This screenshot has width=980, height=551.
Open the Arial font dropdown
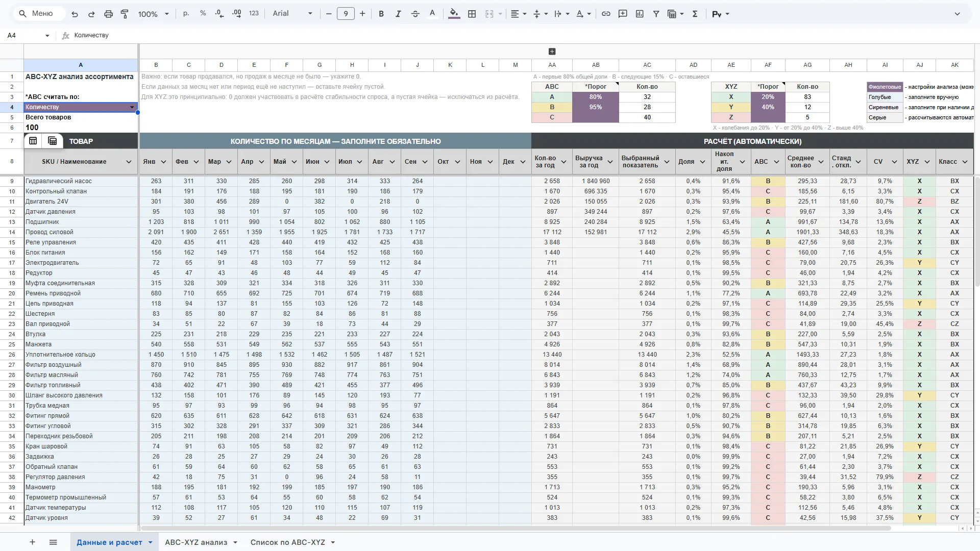click(x=292, y=14)
